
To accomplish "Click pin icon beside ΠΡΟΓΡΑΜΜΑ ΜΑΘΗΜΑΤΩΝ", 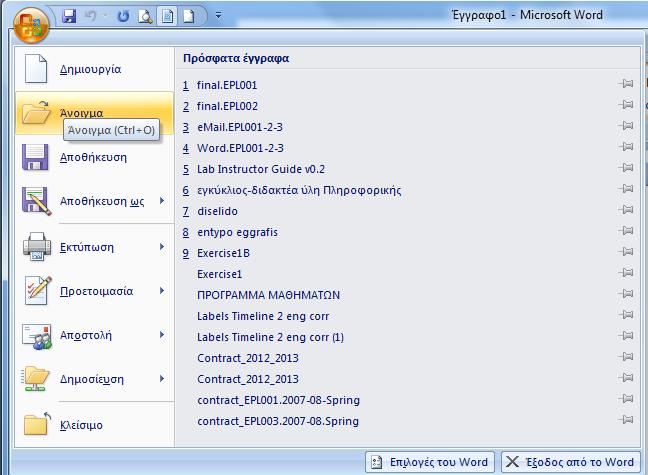I will 626,294.
